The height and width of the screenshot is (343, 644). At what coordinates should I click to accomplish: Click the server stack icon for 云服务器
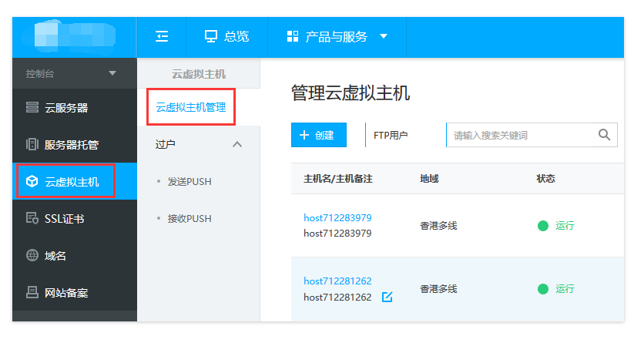tap(32, 107)
